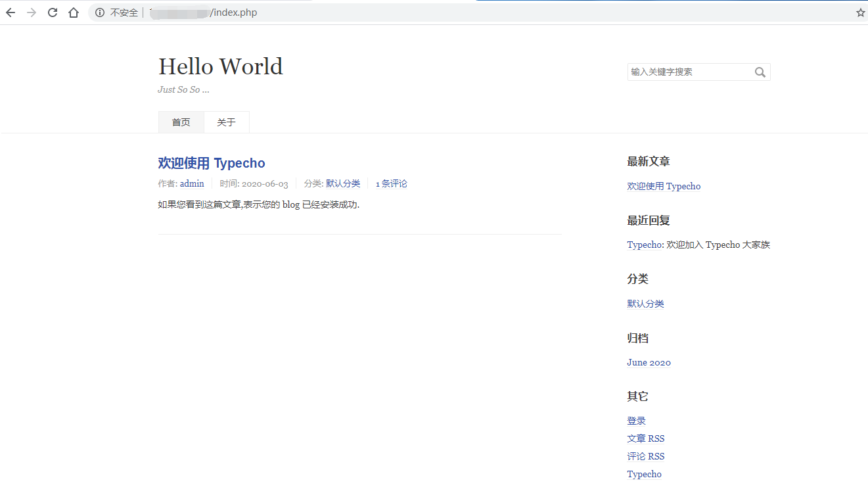Click the browser forward arrow

[32, 12]
